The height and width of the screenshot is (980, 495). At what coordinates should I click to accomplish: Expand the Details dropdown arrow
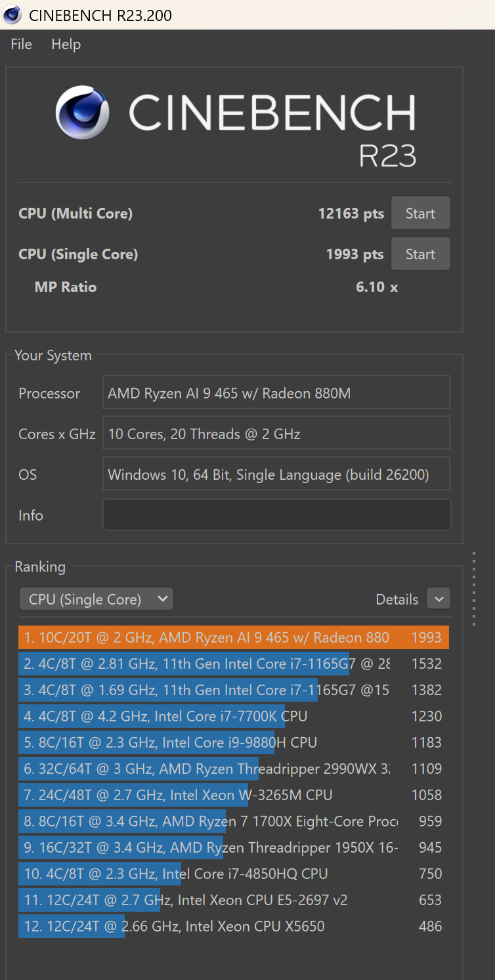point(439,599)
